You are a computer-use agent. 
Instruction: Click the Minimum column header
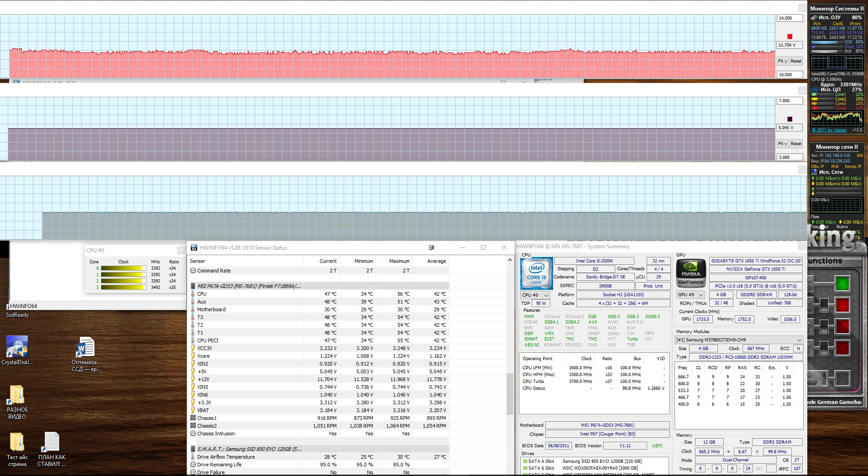tap(357, 261)
